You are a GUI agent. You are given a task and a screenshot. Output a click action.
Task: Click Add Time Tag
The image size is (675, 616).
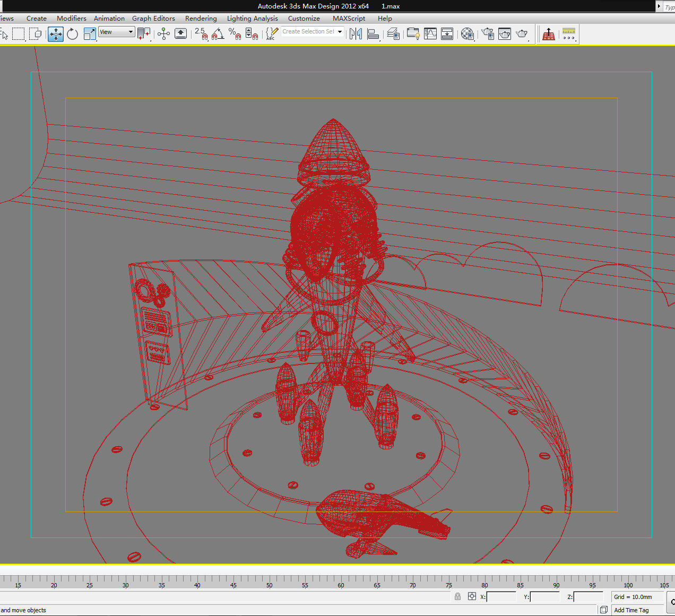coord(631,610)
